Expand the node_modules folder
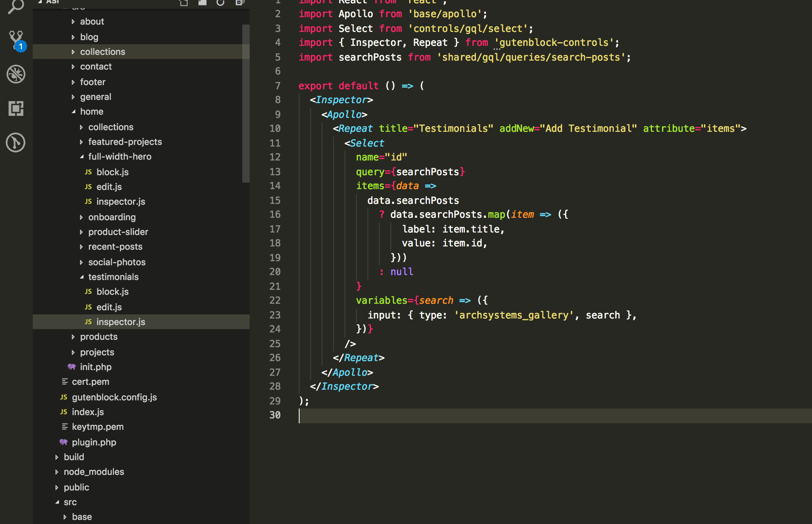 coord(94,472)
